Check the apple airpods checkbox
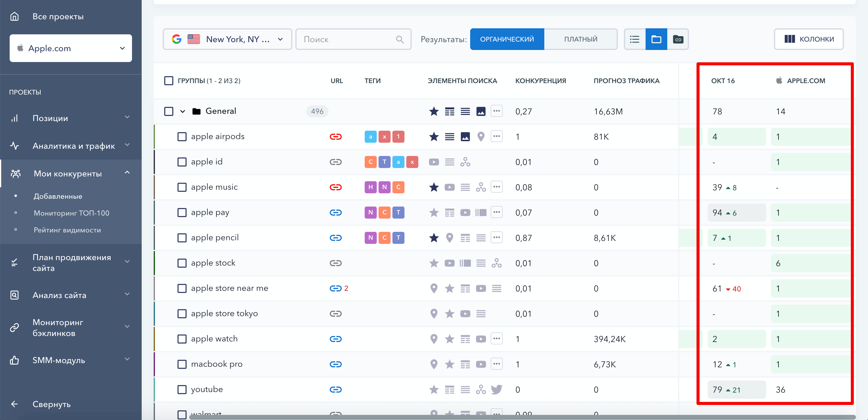 tap(182, 137)
